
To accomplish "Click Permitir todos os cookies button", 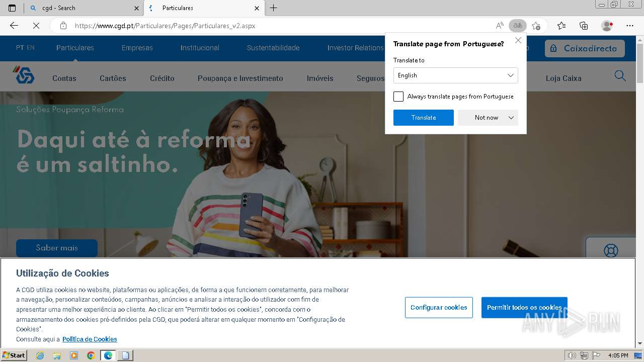I will tap(524, 308).
